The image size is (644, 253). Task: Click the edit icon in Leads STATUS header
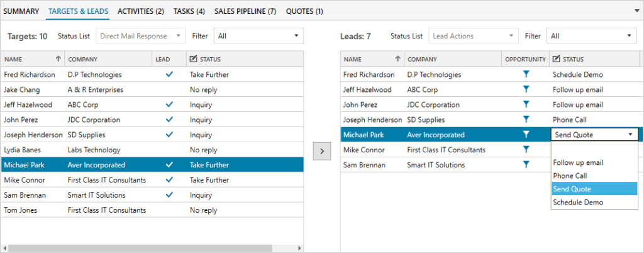point(556,59)
